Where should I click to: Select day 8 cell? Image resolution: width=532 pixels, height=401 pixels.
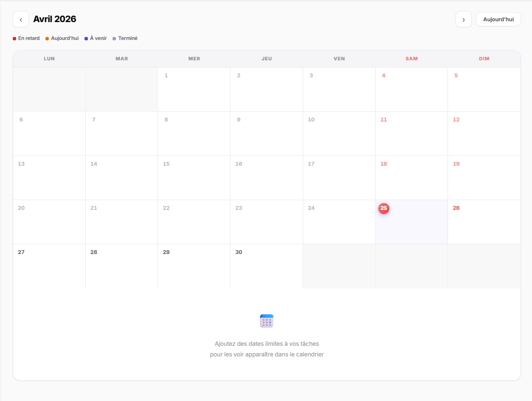click(194, 134)
